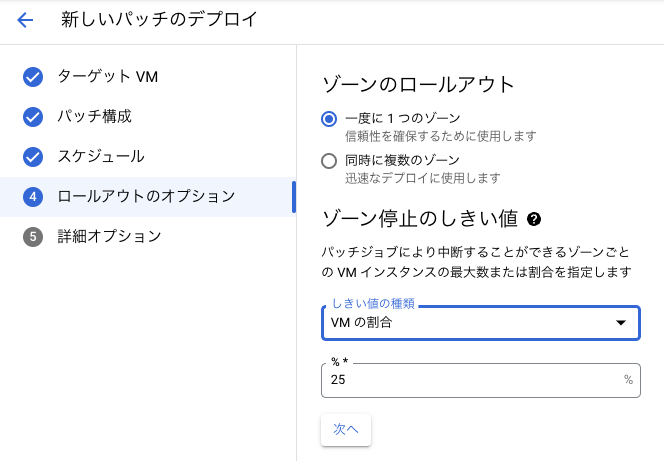The width and height of the screenshot is (664, 461).
Task: Select 同時に複数のゾーン radio button
Action: click(x=329, y=160)
